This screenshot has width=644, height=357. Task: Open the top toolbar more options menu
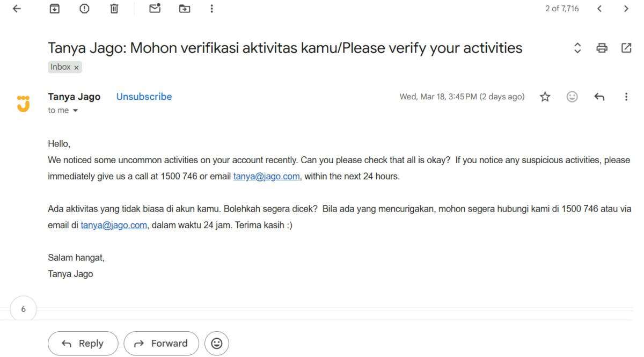coord(212,9)
